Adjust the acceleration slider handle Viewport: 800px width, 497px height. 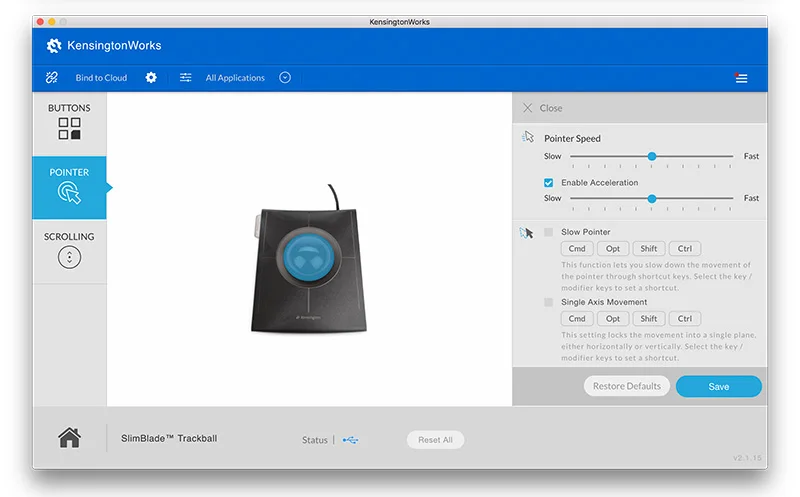(x=652, y=198)
